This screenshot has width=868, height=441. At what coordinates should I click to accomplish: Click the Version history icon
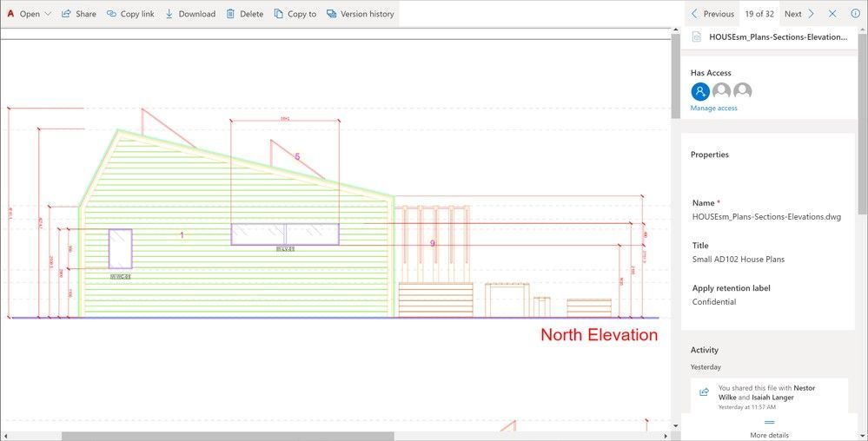(x=332, y=14)
